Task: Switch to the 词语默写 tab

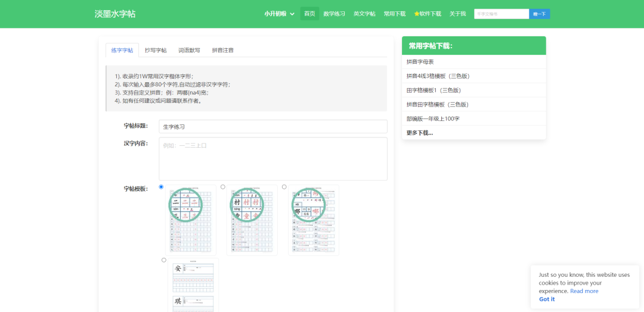Action: pyautogui.click(x=190, y=51)
